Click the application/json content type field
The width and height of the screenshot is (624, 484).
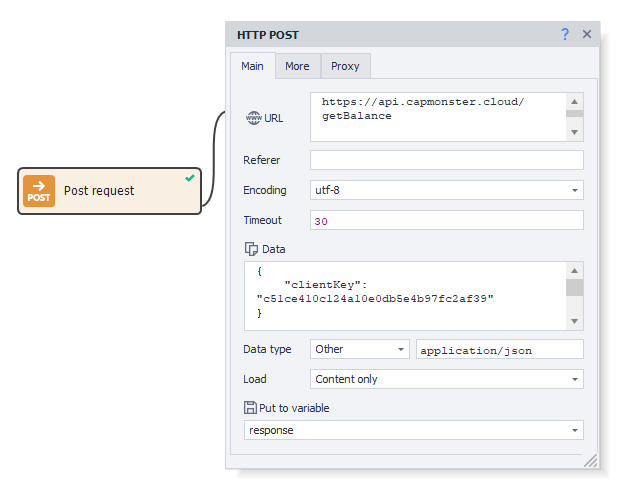pyautogui.click(x=499, y=349)
